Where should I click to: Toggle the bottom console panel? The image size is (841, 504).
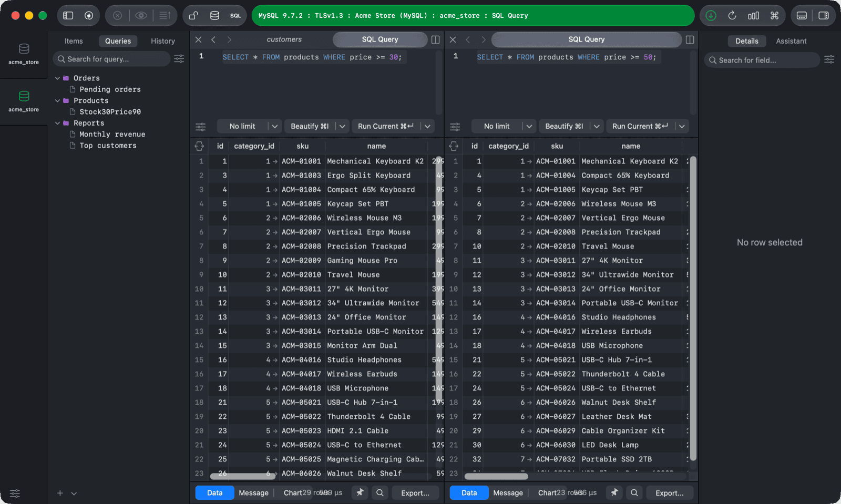[802, 16]
